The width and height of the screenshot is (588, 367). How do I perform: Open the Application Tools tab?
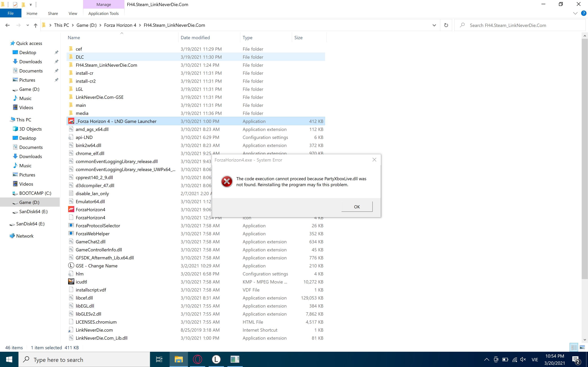[103, 13]
